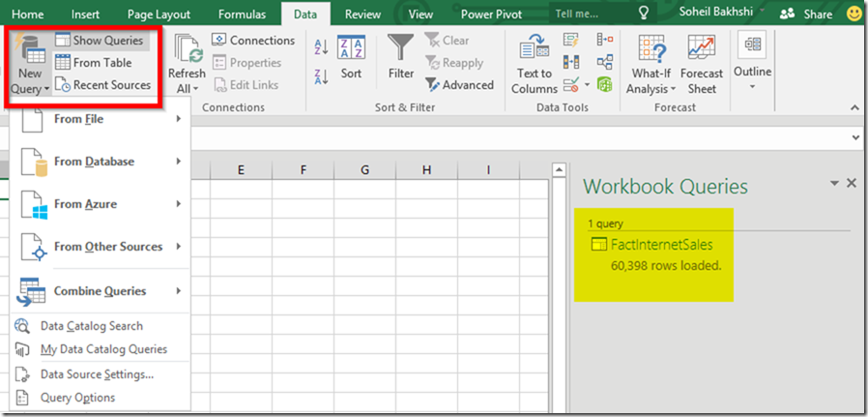Expand the From Azure submenu

click(101, 204)
